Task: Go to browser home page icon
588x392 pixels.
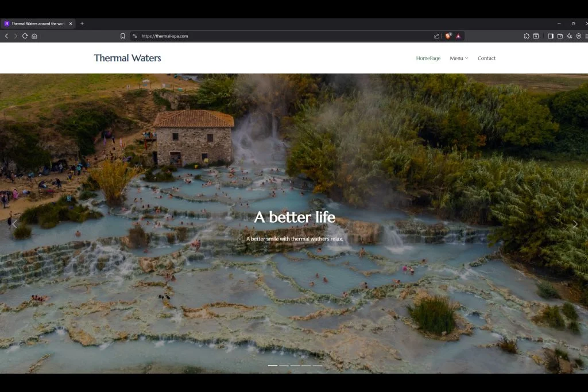Action: 34,36
